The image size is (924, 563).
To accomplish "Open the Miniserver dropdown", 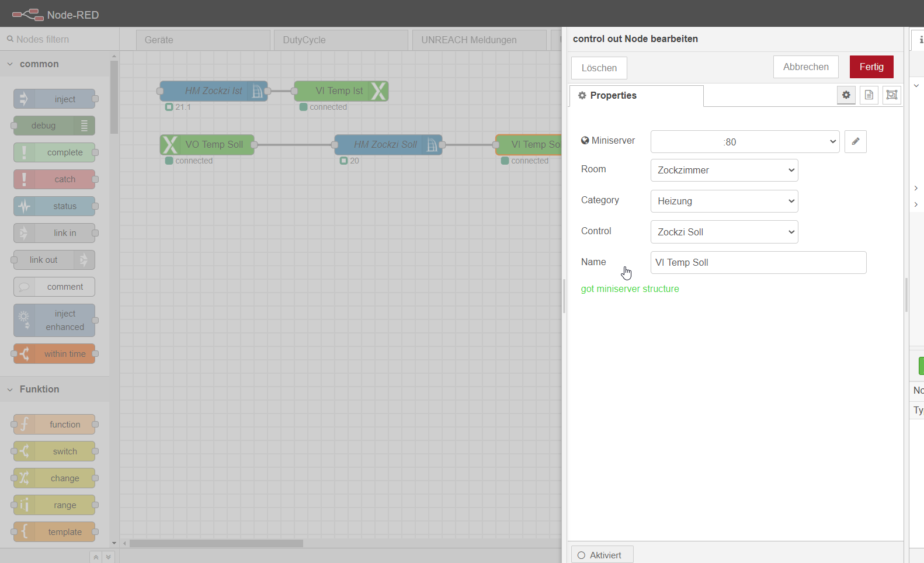I will coord(745,142).
